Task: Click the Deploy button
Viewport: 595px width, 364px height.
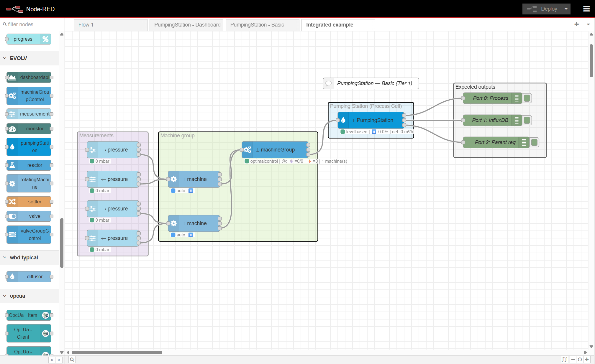Action: click(x=542, y=9)
